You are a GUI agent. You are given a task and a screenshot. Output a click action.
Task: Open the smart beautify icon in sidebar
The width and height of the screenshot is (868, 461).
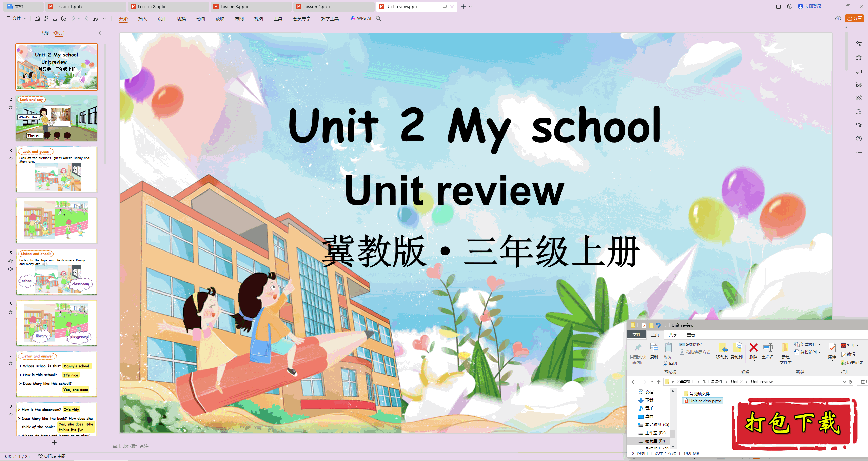pos(859,84)
